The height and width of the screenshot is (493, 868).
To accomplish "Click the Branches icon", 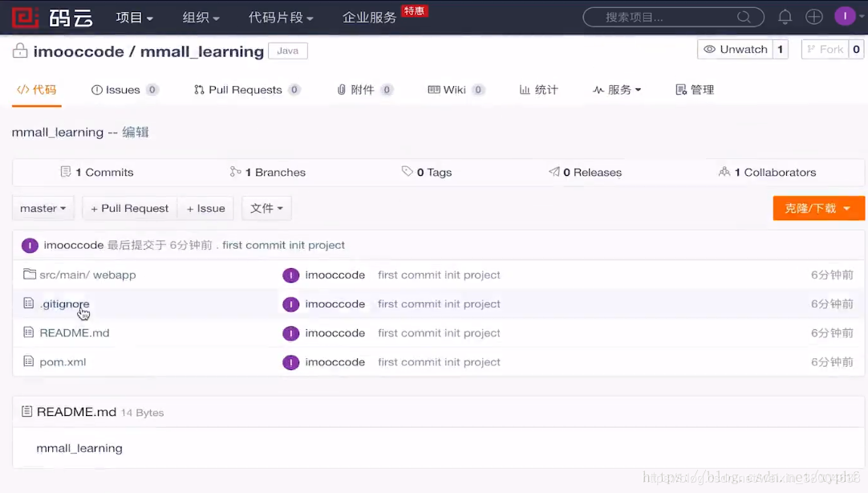I will [235, 172].
